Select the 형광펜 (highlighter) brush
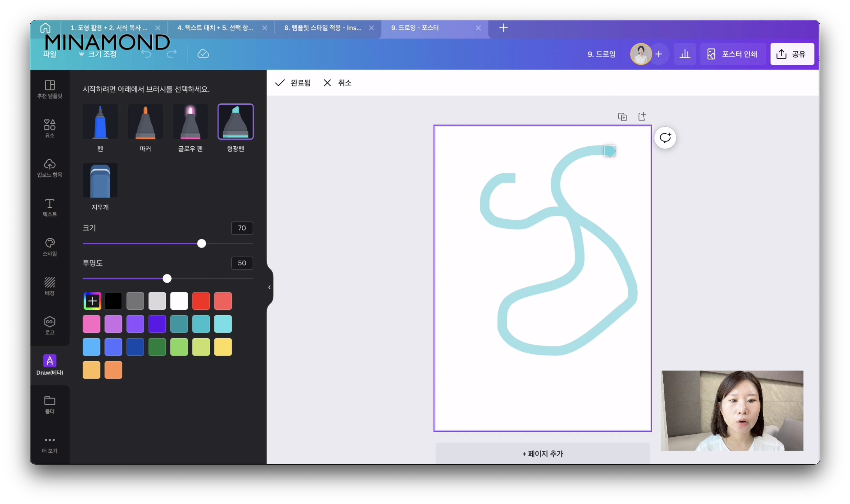 tap(235, 122)
